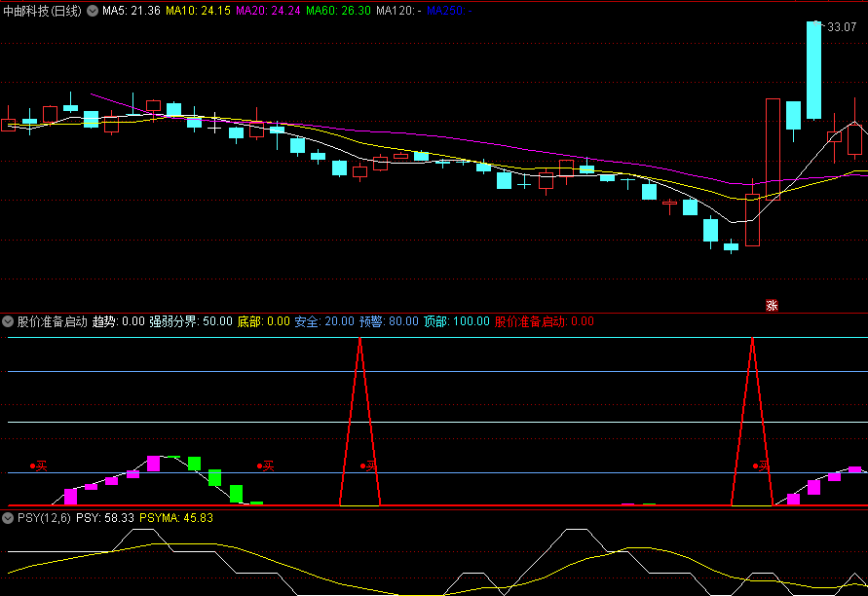Click the 买 signal inside the rightmost red spike
The width and height of the screenshot is (868, 596).
[760, 466]
